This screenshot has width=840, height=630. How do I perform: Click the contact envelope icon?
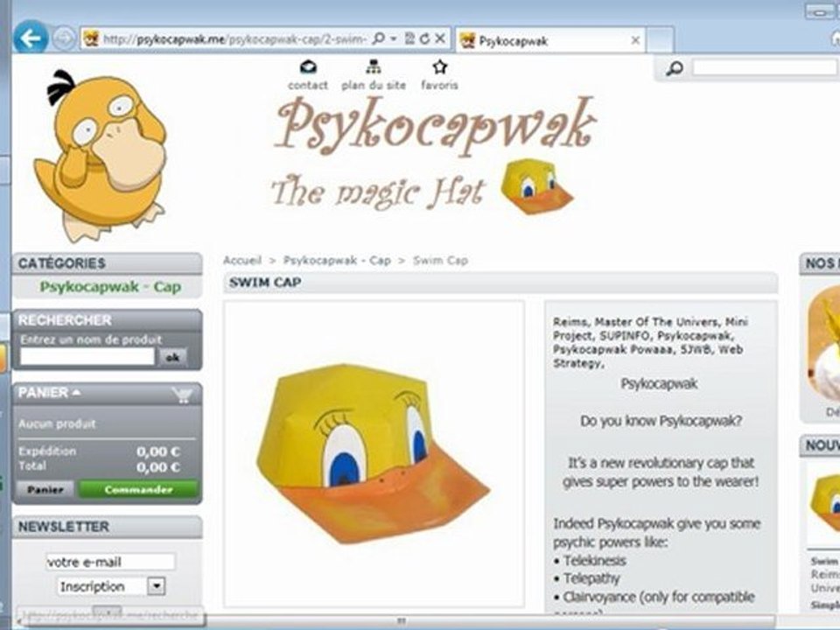pos(308,67)
